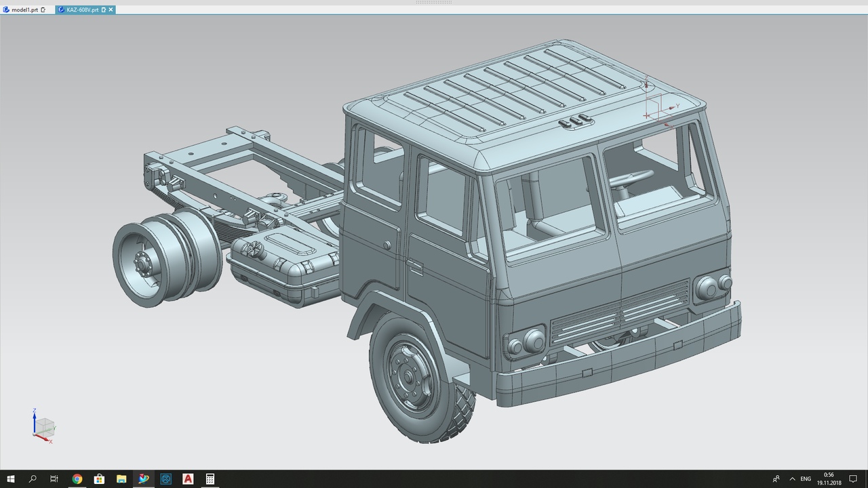Click the top-border grip handle
The width and height of the screenshot is (868, 488).
pyautogui.click(x=434, y=2)
